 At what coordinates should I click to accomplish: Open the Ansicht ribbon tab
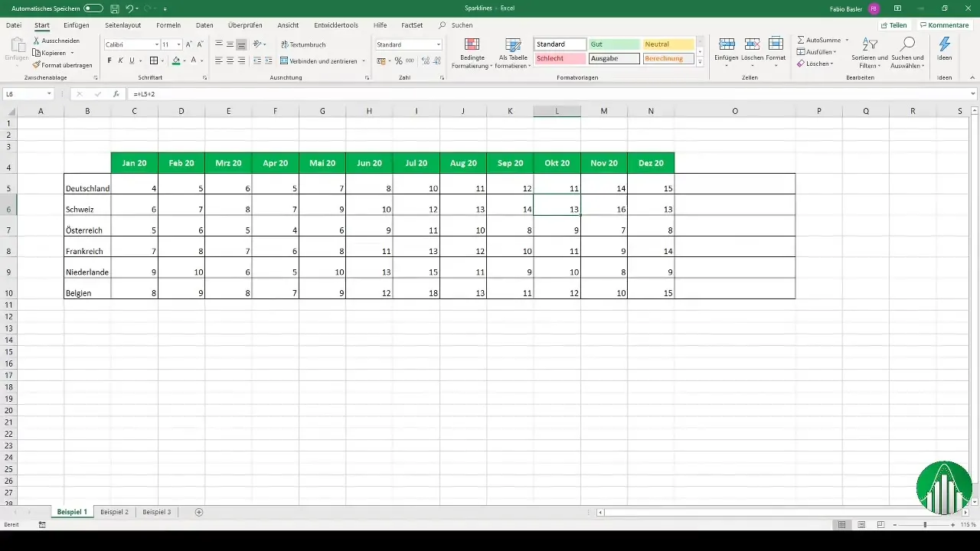click(x=288, y=25)
